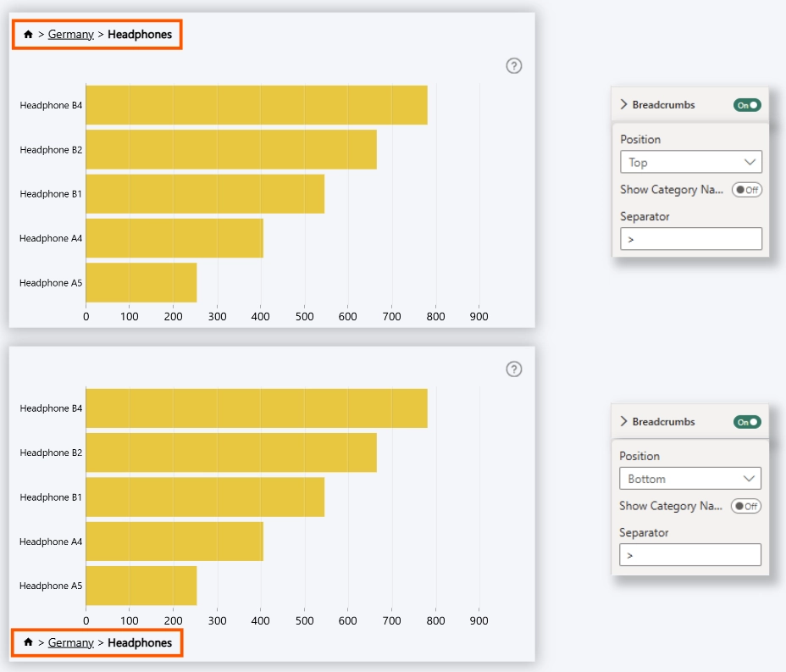786x672 pixels.
Task: Click the home icon in the lower chart's breadcrumb
Action: click(28, 643)
